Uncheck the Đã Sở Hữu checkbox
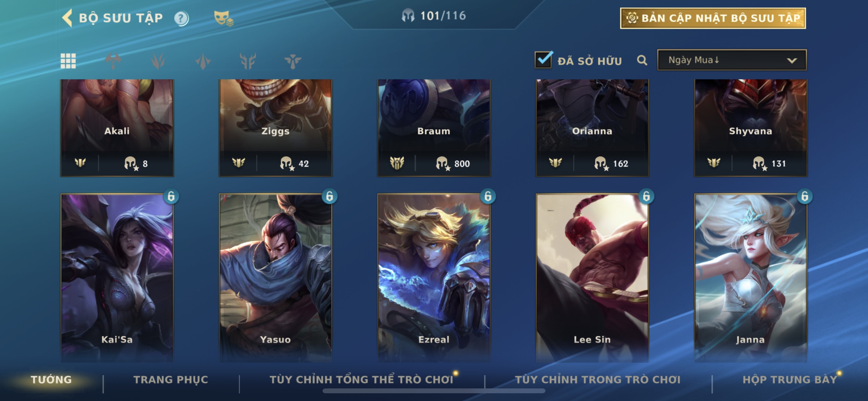This screenshot has height=401, width=868. pyautogui.click(x=543, y=60)
